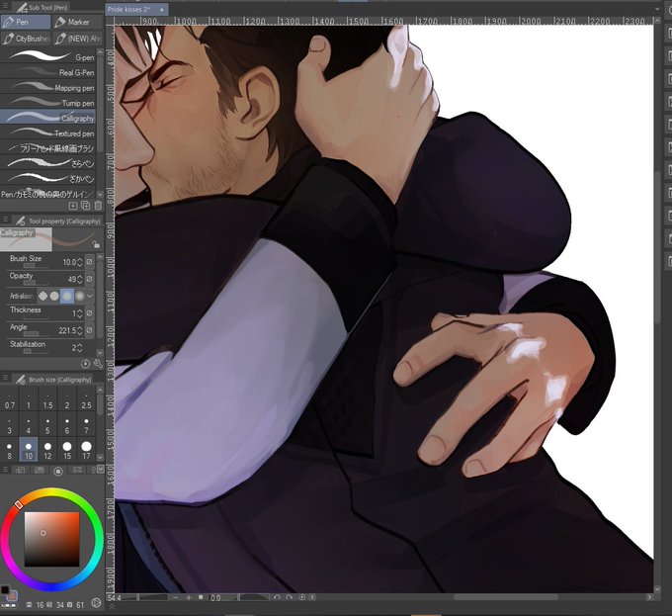Click the sub tool list scroll-up arrow
This screenshot has width=672, height=616.
click(x=100, y=52)
